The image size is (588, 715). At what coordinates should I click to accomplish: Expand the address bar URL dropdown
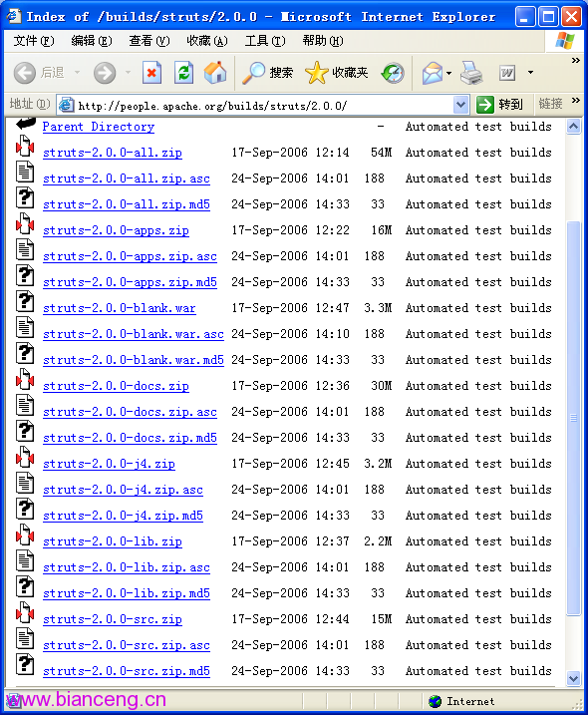click(x=460, y=105)
